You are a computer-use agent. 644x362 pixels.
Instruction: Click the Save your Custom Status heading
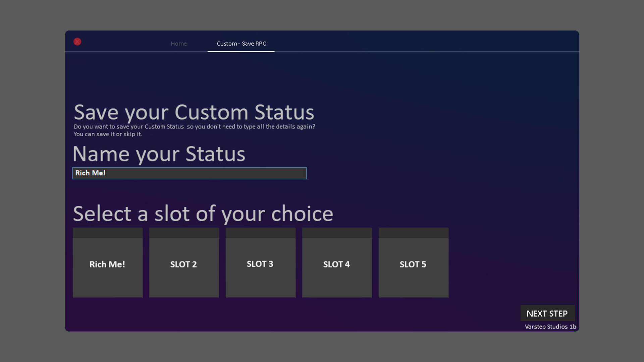tap(194, 112)
